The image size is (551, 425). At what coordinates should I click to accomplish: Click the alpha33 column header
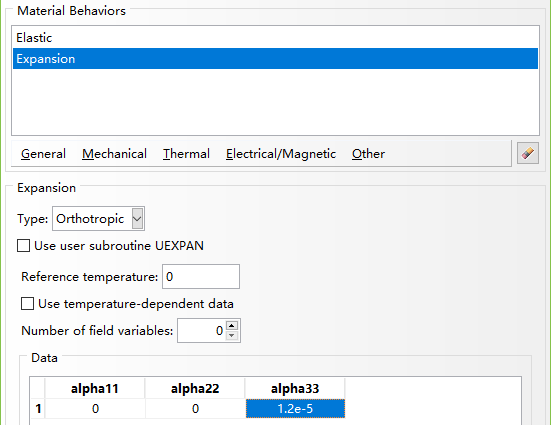295,388
